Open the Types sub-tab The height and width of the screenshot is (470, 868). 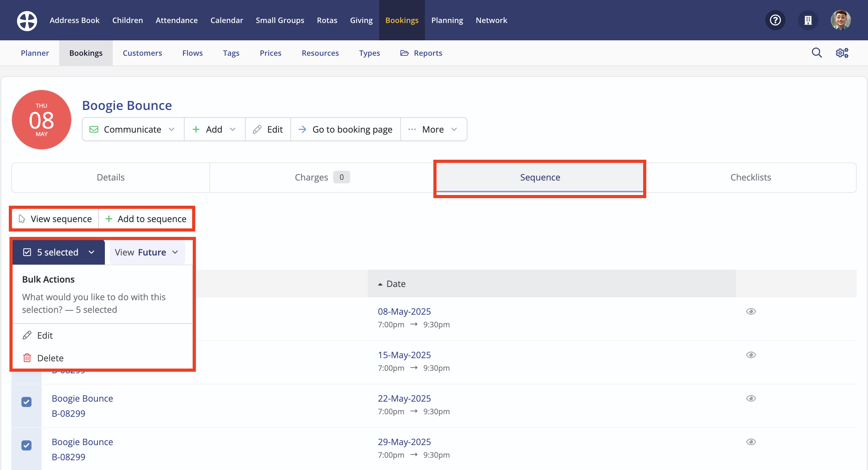click(x=369, y=53)
